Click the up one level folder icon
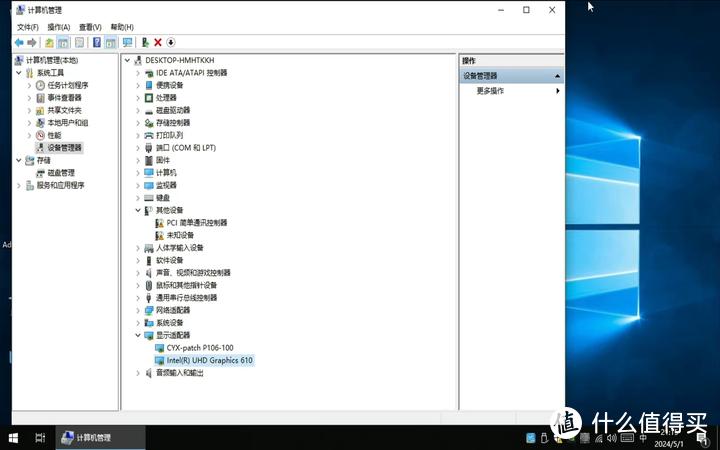Viewport: 720px width, 450px height. coord(49,43)
